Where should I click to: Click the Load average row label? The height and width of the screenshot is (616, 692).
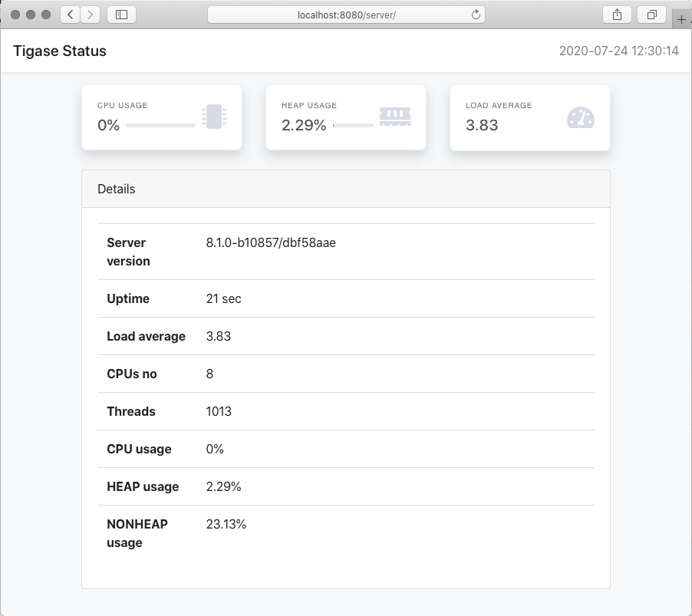(146, 336)
